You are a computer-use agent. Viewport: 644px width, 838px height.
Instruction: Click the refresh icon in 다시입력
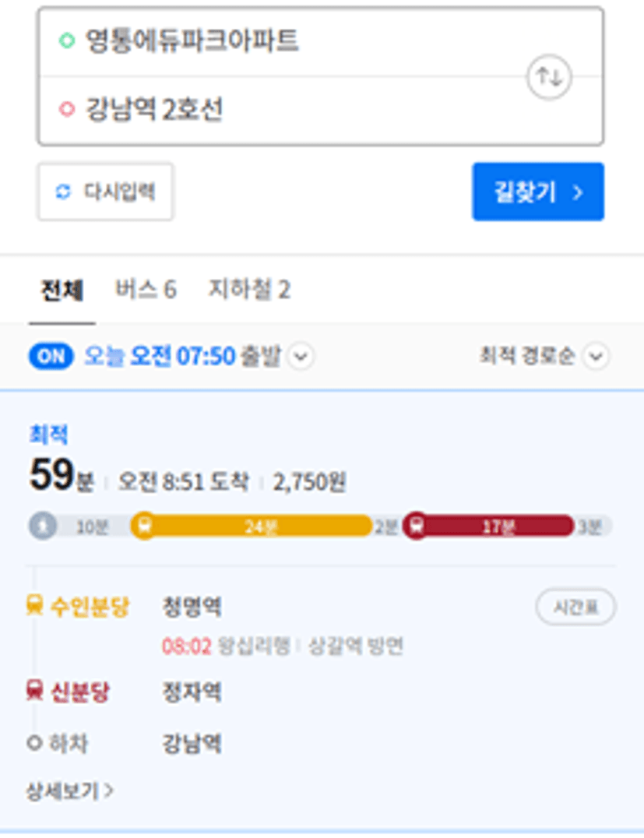click(64, 192)
